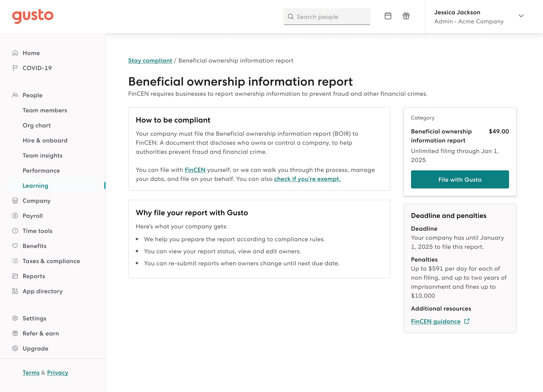543x392 pixels.
Task: Follow the check if you're exempt link
Action: pos(307,179)
